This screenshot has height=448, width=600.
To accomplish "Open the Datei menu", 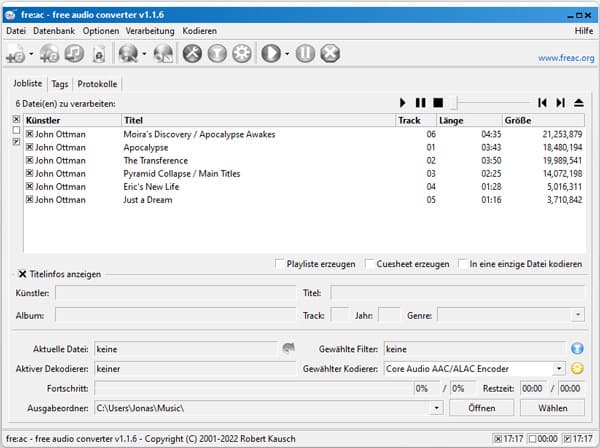I will 16,31.
